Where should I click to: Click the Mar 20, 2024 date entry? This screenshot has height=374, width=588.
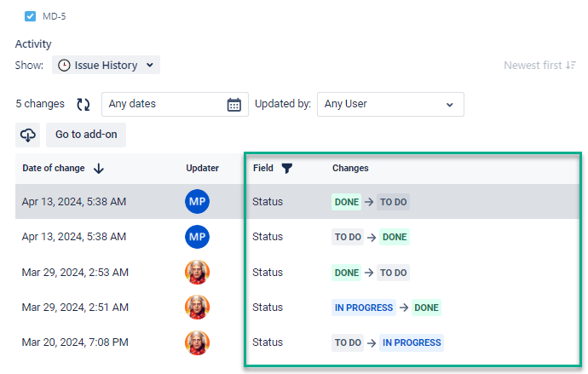click(x=75, y=342)
